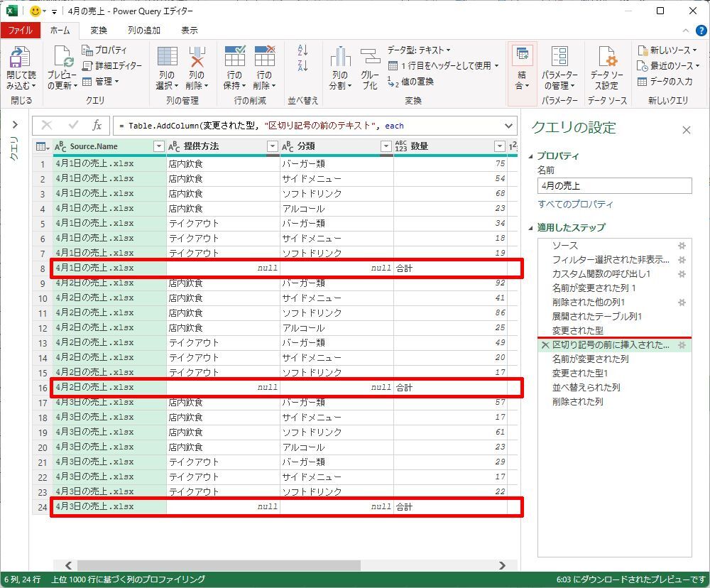Select the 並べ替えられた列 applied step
Viewport: 710px width, 588px height.
[586, 387]
